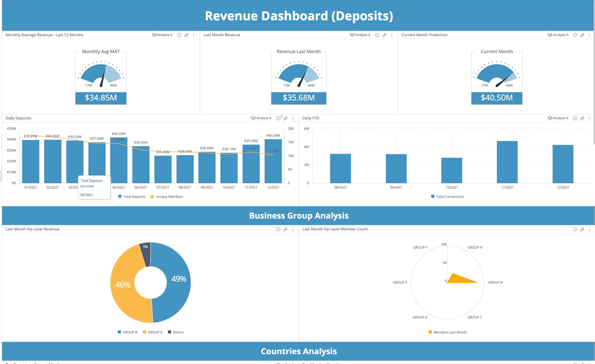Open three-dot menu on Daily FTD widget

(590, 118)
